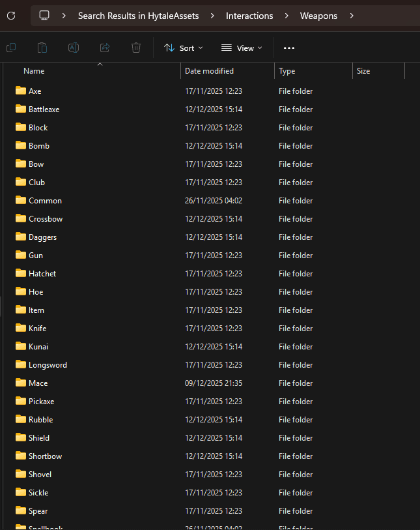Select the Crossbow folder icon
420x530 pixels.
[x=20, y=219]
